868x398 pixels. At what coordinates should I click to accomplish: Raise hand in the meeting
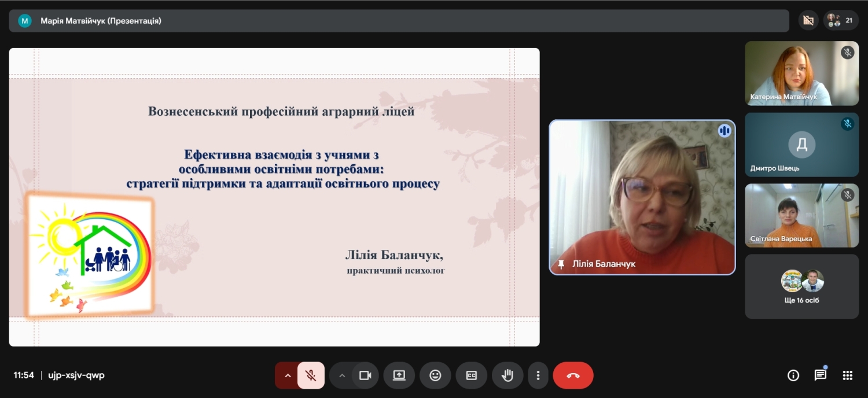pyautogui.click(x=507, y=375)
